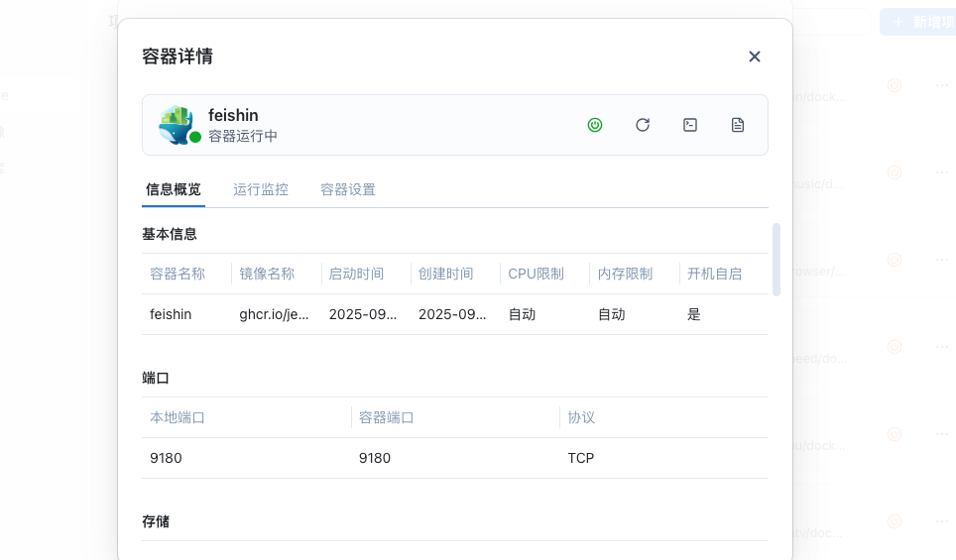Screen dimensions: 956x560
Task: Open the container terminal icon
Action: click(x=690, y=125)
